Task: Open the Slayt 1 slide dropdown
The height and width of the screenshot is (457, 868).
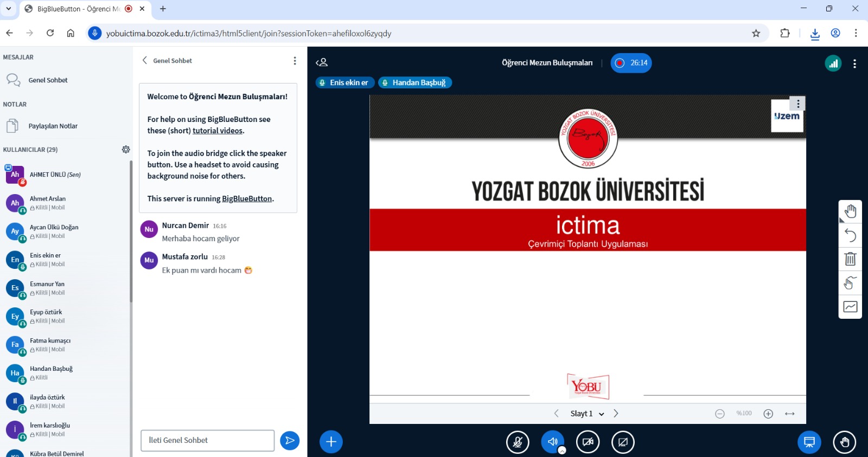Action: pos(587,414)
